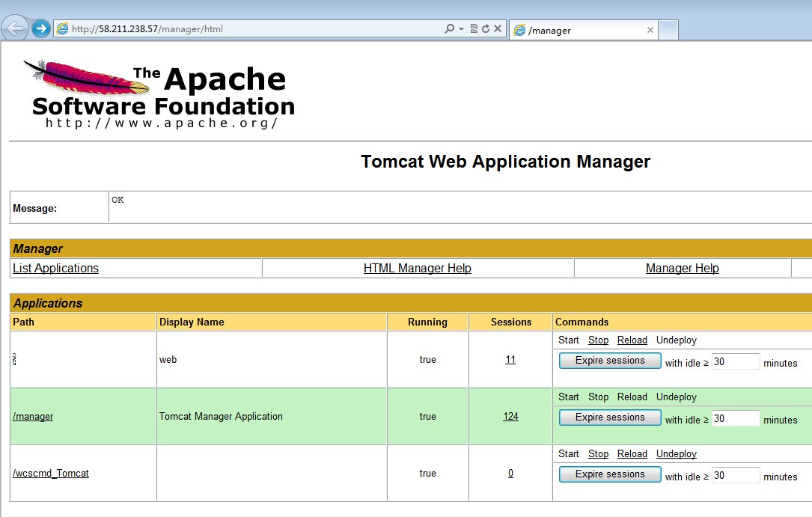The image size is (812, 517).
Task: Click the 'true' running value for /manager
Action: (428, 416)
